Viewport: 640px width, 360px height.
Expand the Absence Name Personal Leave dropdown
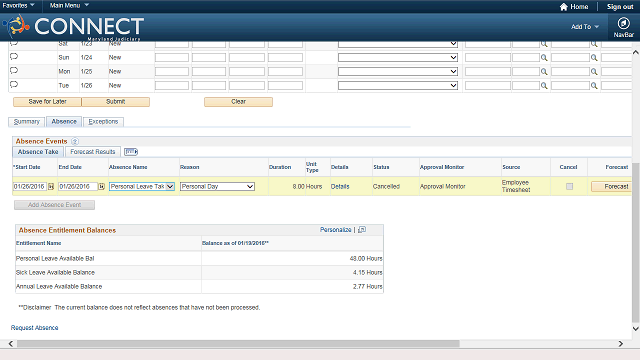click(142, 187)
